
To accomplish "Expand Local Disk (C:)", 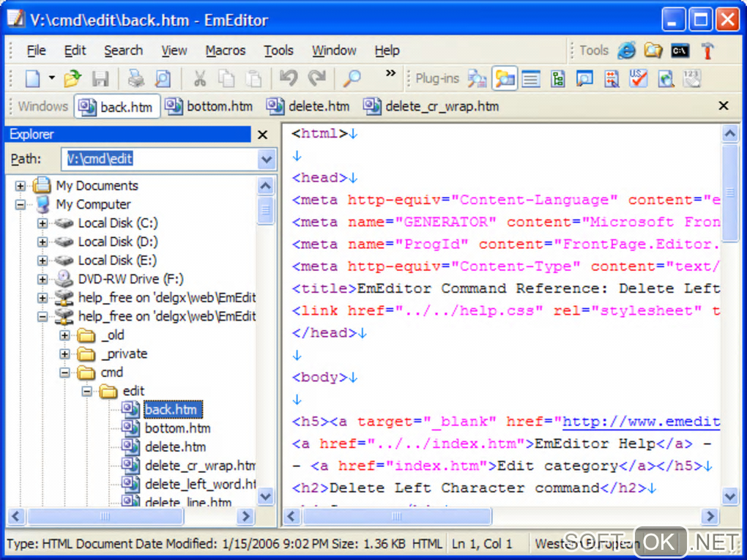I will (x=42, y=223).
